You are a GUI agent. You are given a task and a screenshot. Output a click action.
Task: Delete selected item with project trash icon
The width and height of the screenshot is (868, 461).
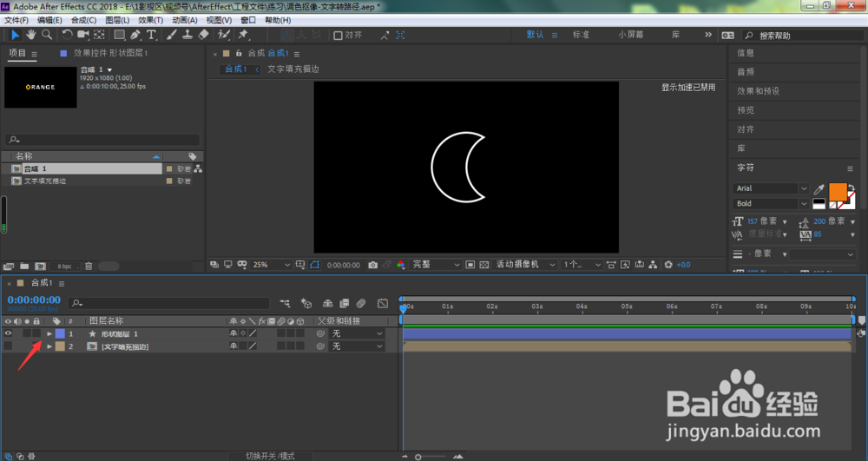pos(89,267)
